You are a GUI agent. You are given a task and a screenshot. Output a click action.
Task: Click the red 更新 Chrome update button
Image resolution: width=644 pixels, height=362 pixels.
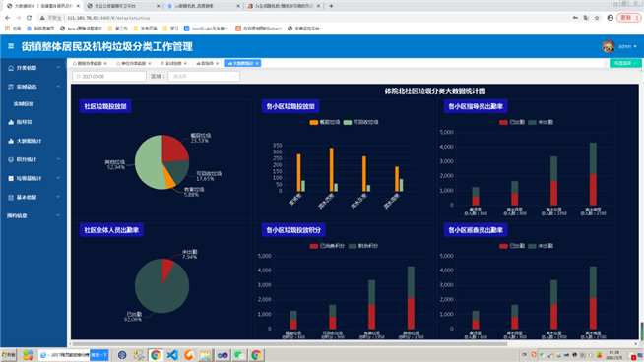coord(628,18)
